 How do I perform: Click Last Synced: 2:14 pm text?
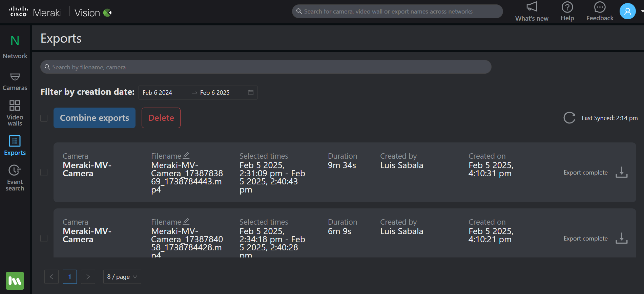pos(610,118)
